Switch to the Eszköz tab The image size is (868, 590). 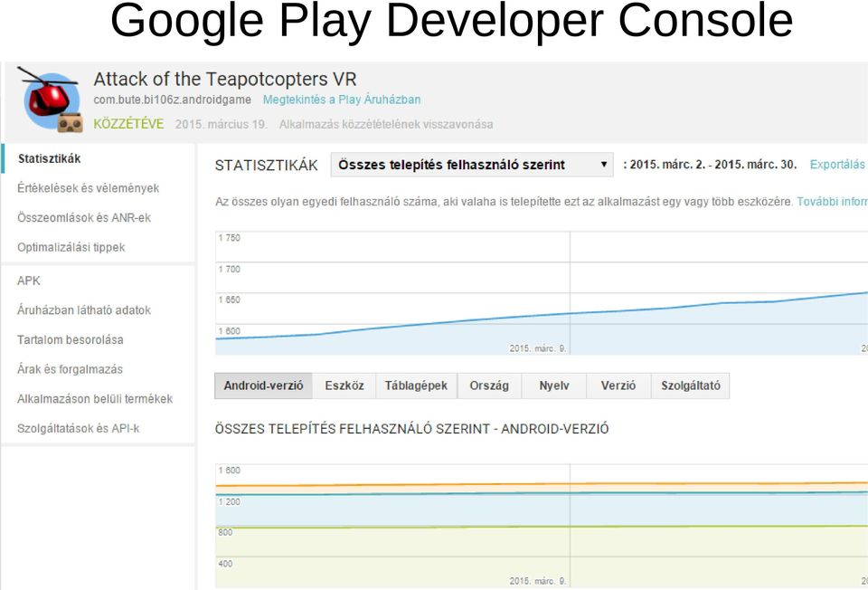[344, 385]
